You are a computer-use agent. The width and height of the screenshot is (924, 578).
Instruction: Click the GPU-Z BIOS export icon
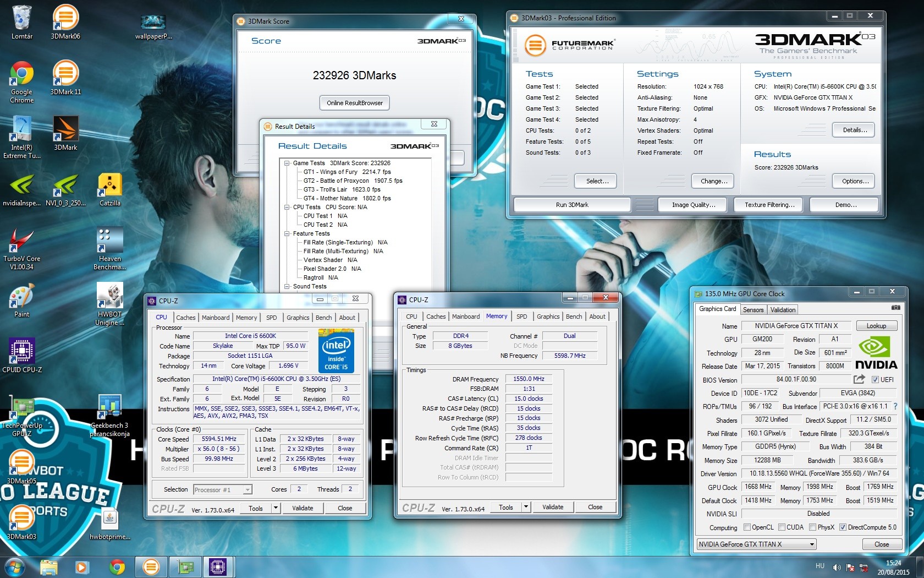859,379
